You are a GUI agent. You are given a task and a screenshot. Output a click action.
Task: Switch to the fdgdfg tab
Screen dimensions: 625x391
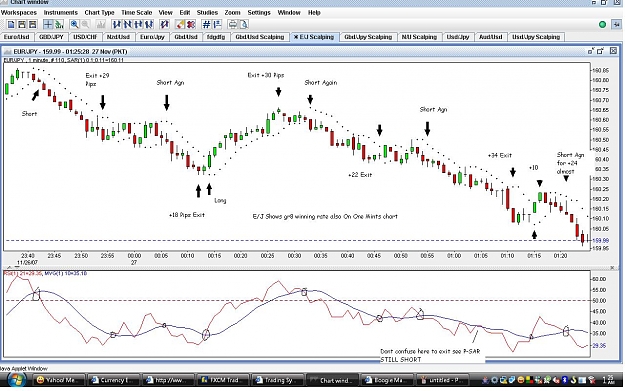coord(216,37)
